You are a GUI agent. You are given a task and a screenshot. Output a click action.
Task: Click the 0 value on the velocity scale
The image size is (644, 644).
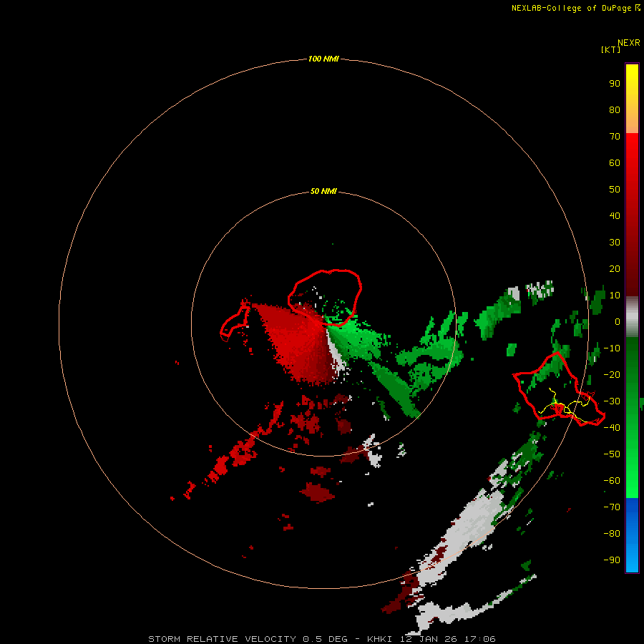tap(618, 321)
